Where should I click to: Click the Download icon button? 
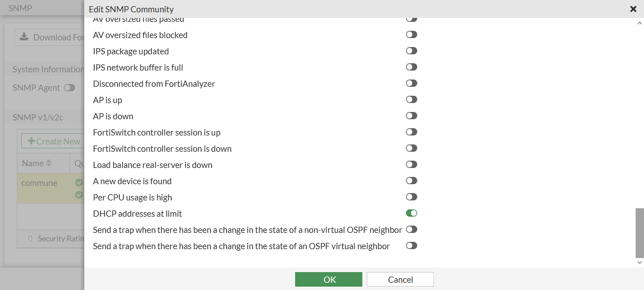point(24,37)
